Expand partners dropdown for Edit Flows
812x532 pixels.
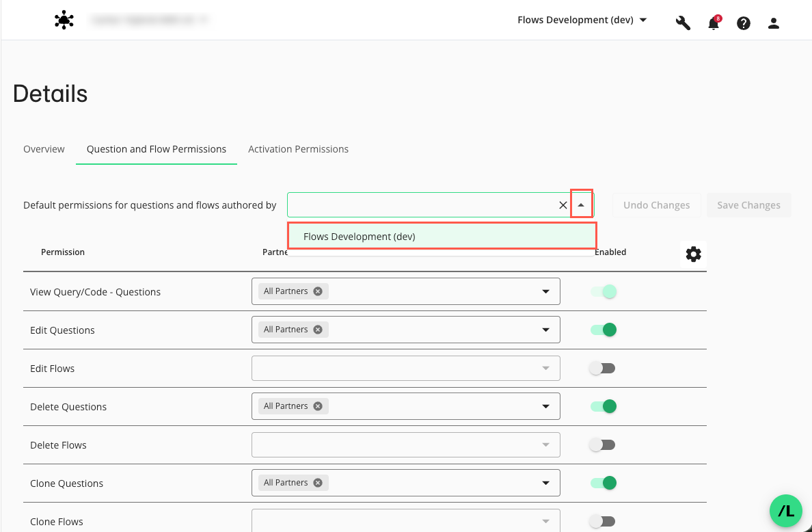click(545, 369)
